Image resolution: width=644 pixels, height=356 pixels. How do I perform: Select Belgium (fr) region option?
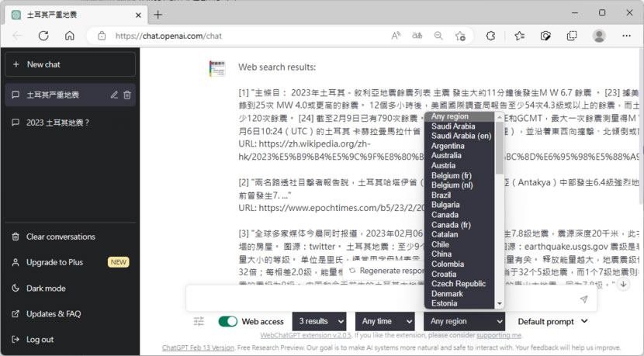[x=461, y=175]
